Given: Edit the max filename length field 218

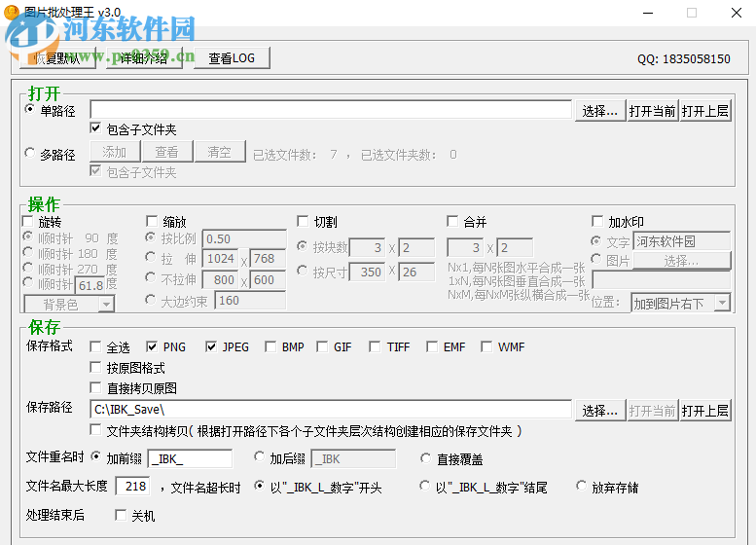Looking at the screenshot, I should coord(133,486).
